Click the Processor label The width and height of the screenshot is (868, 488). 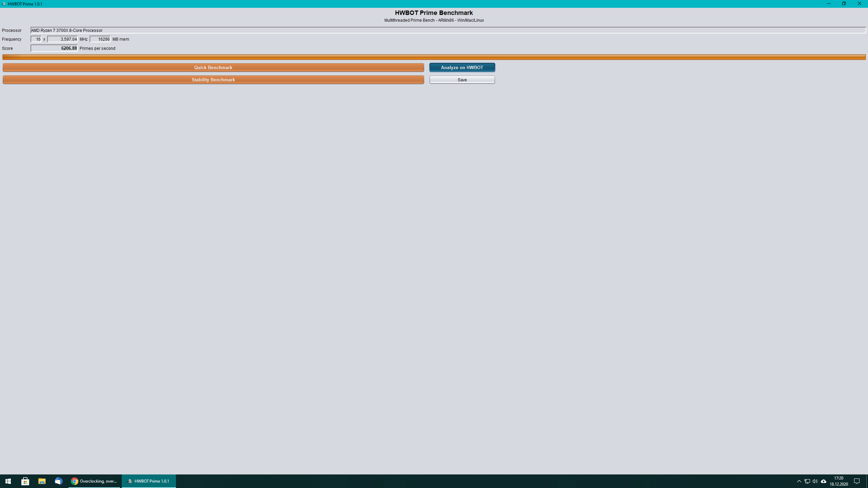tap(12, 30)
